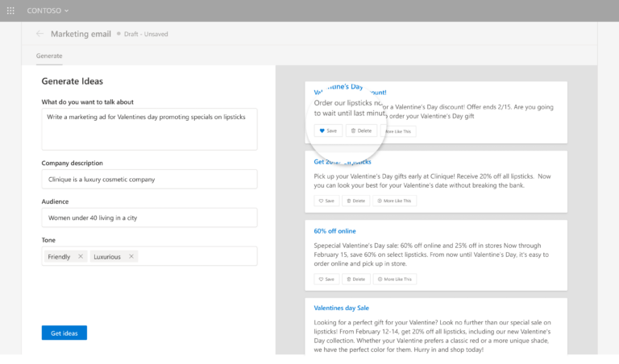Click the back arrow beside Marketing email
Viewport: 619px width, 364px height.
pyautogui.click(x=39, y=34)
